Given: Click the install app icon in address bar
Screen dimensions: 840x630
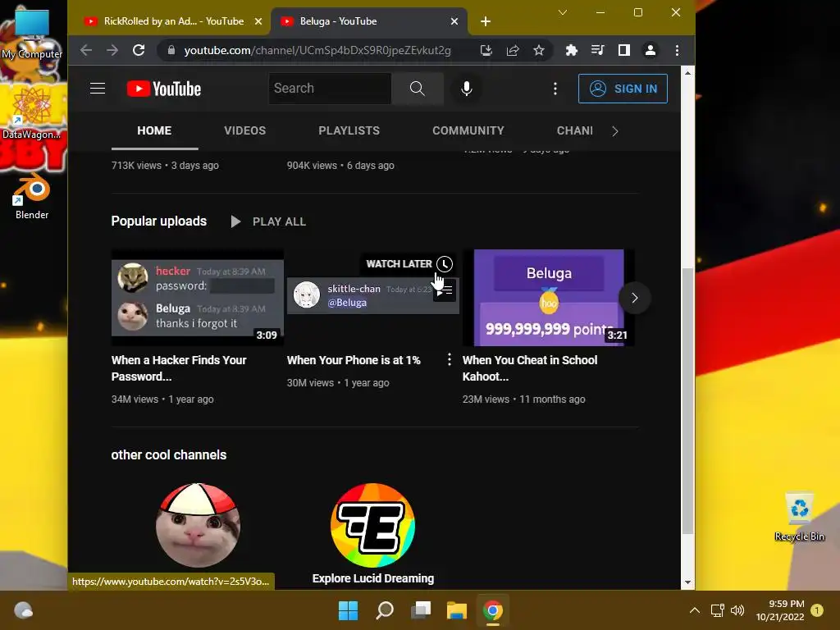Looking at the screenshot, I should [486, 50].
